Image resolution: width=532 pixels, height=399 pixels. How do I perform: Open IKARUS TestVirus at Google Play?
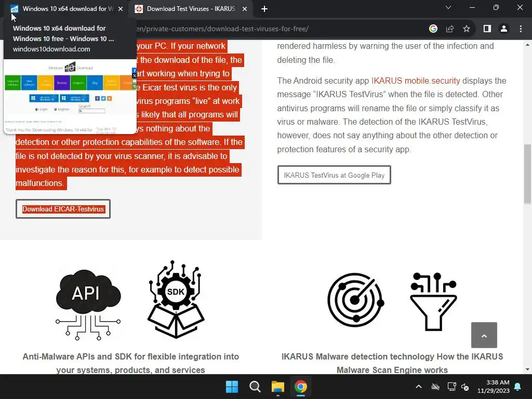pyautogui.click(x=334, y=175)
